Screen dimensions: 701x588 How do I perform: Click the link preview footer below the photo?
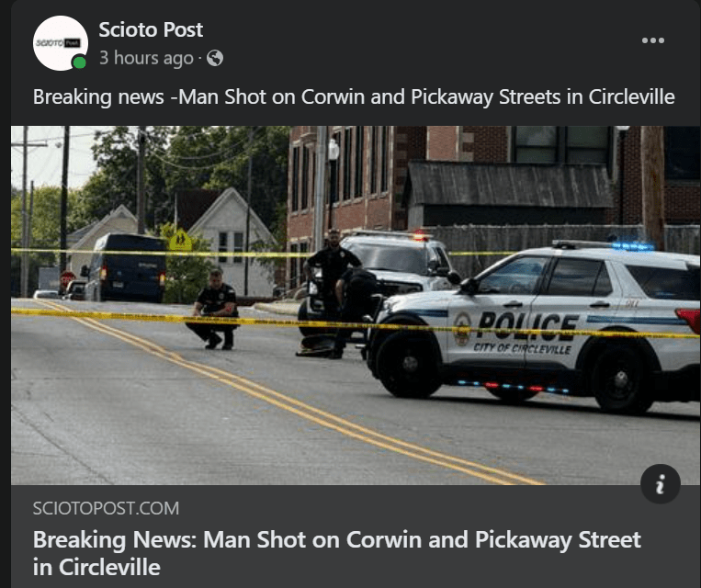(356, 537)
